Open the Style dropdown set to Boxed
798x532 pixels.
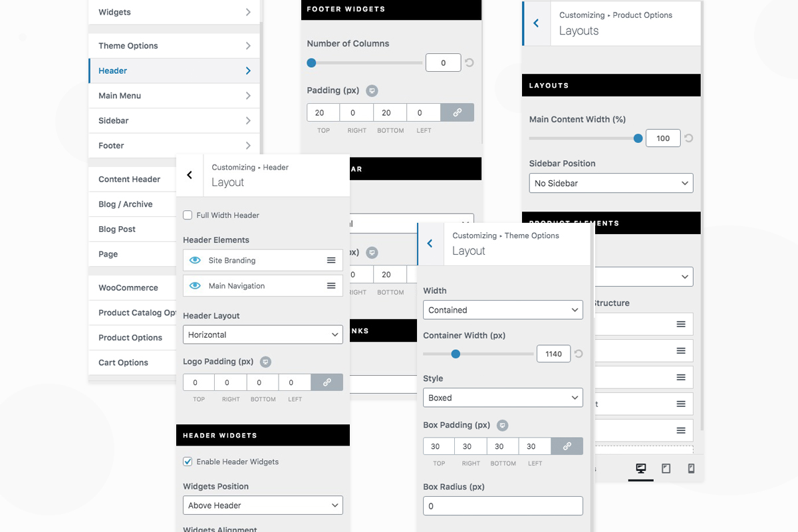503,398
